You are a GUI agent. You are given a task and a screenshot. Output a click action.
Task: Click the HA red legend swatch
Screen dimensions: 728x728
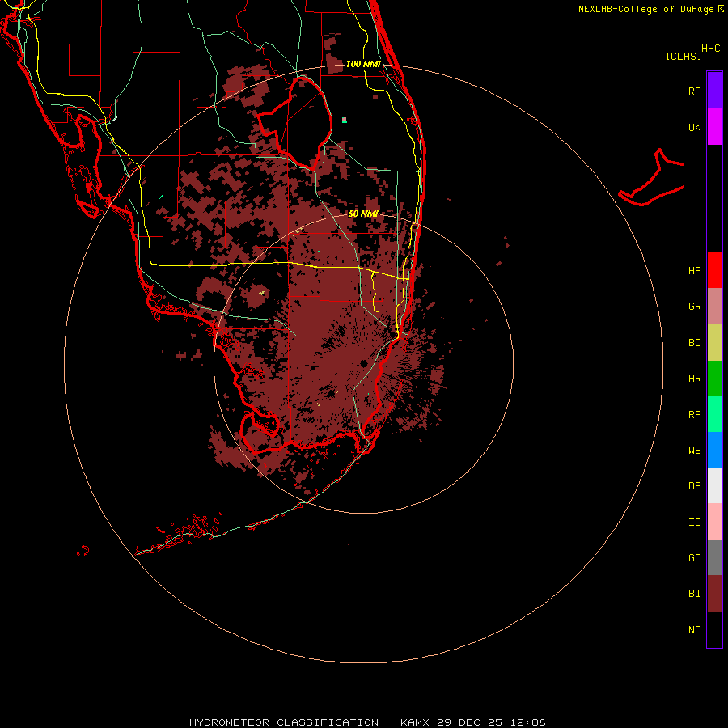(714, 270)
